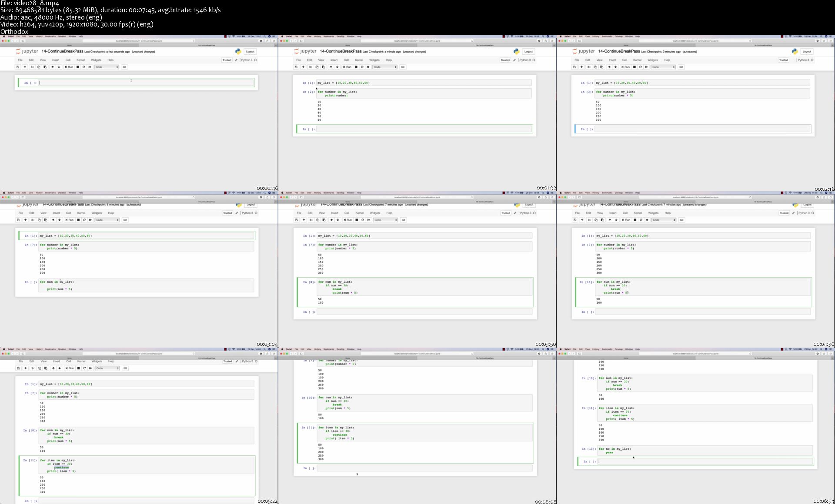Open the command palette keyboard icon in the 00:00:46 frame

click(x=124, y=67)
